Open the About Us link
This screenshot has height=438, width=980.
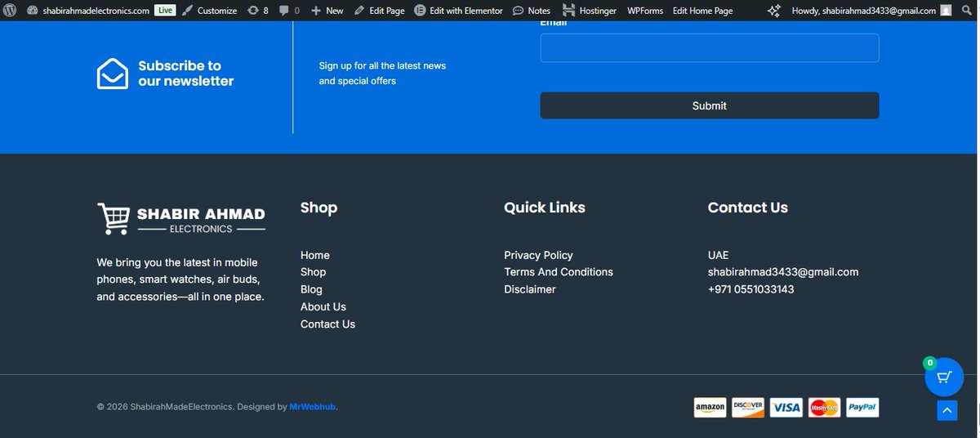[x=323, y=306]
